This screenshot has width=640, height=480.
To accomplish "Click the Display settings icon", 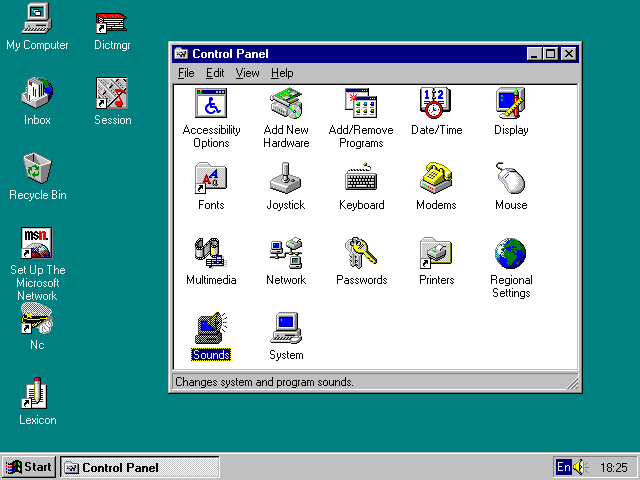I will 511,104.
